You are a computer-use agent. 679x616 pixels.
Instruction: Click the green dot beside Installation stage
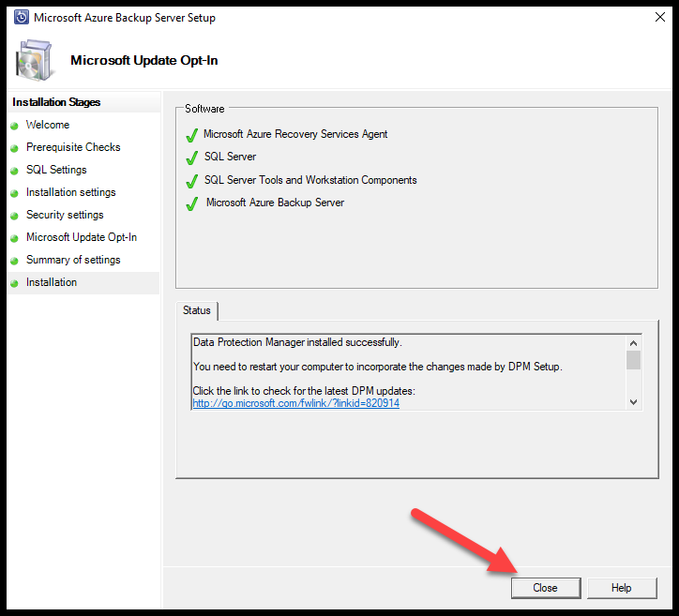(x=14, y=283)
